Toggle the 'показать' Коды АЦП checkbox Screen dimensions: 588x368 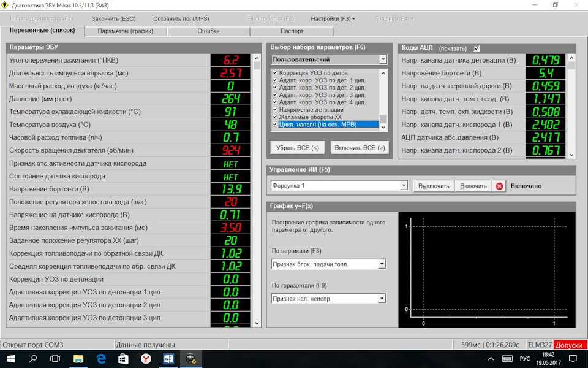click(477, 48)
